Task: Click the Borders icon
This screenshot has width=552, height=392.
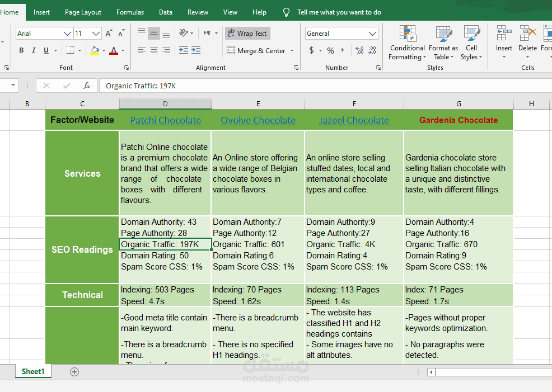Action: 71,50
